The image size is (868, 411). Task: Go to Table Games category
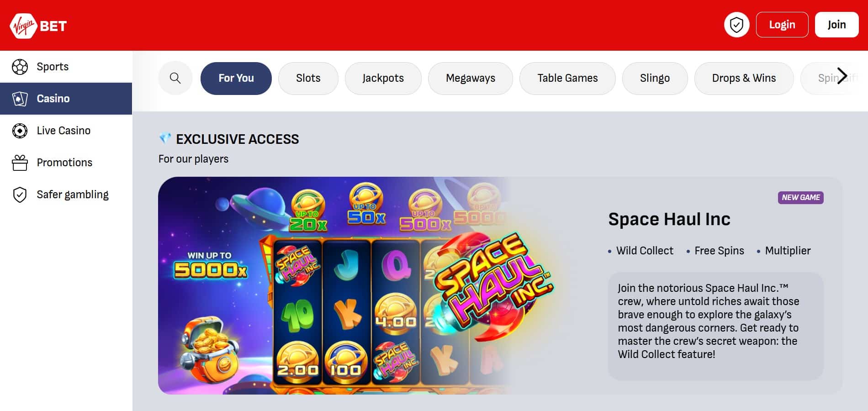(567, 78)
